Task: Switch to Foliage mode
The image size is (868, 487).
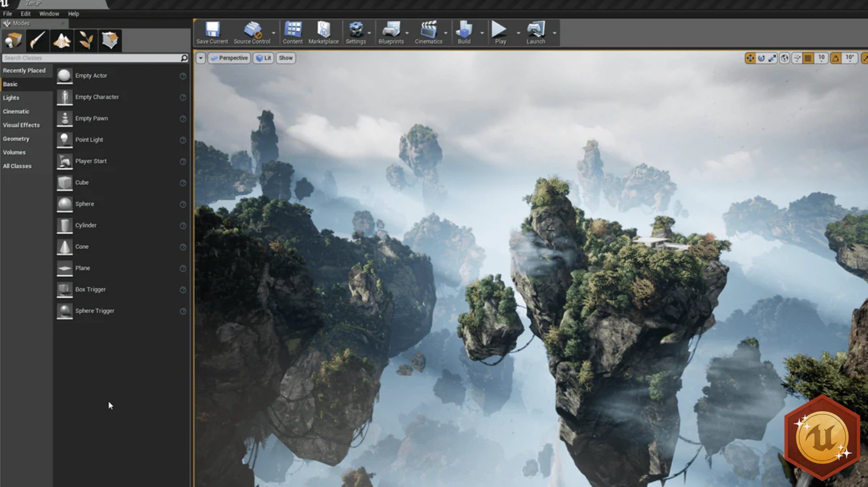Action: pos(86,40)
